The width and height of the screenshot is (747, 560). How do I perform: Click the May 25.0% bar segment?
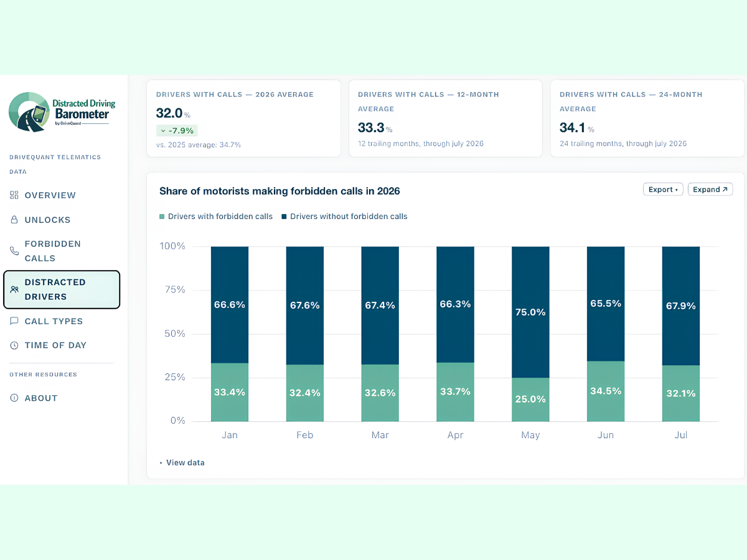coord(530,399)
